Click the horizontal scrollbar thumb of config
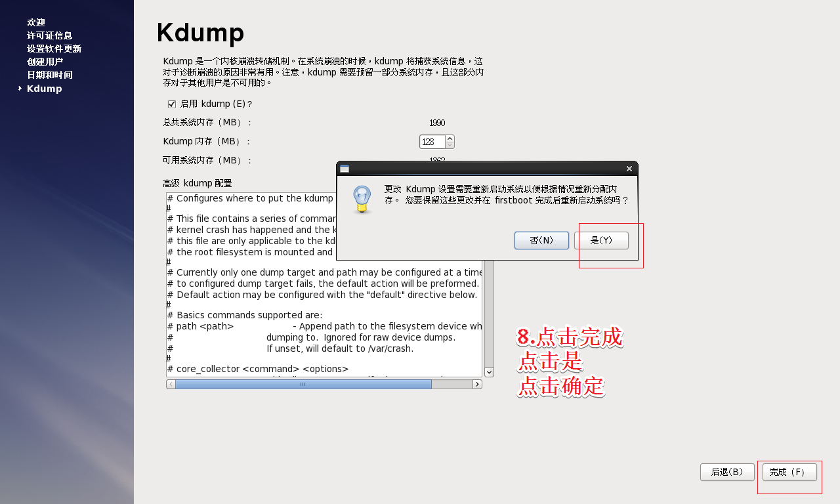This screenshot has height=504, width=840. coord(303,384)
